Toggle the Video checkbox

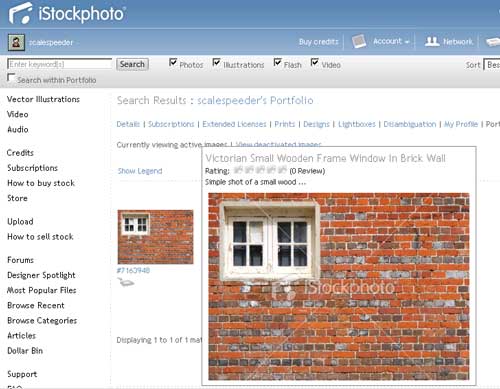315,62
